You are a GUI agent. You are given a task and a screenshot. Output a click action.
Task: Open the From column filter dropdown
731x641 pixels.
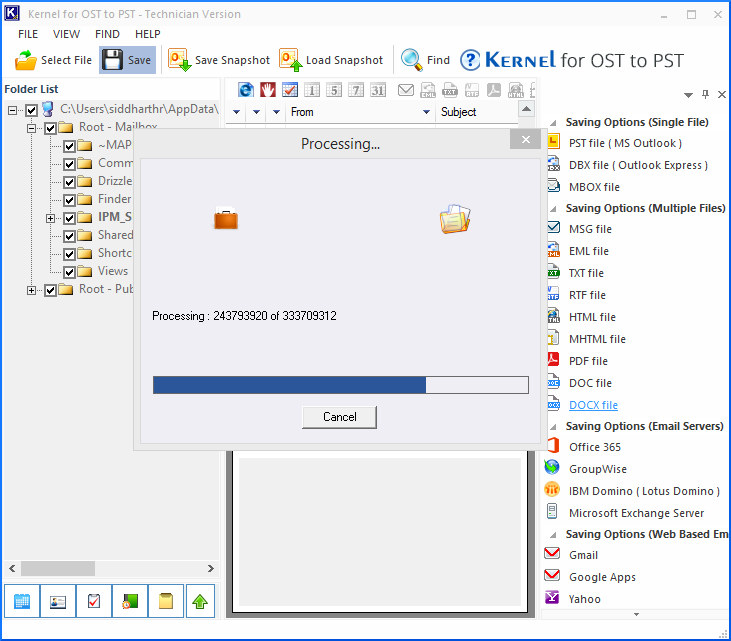coord(426,112)
